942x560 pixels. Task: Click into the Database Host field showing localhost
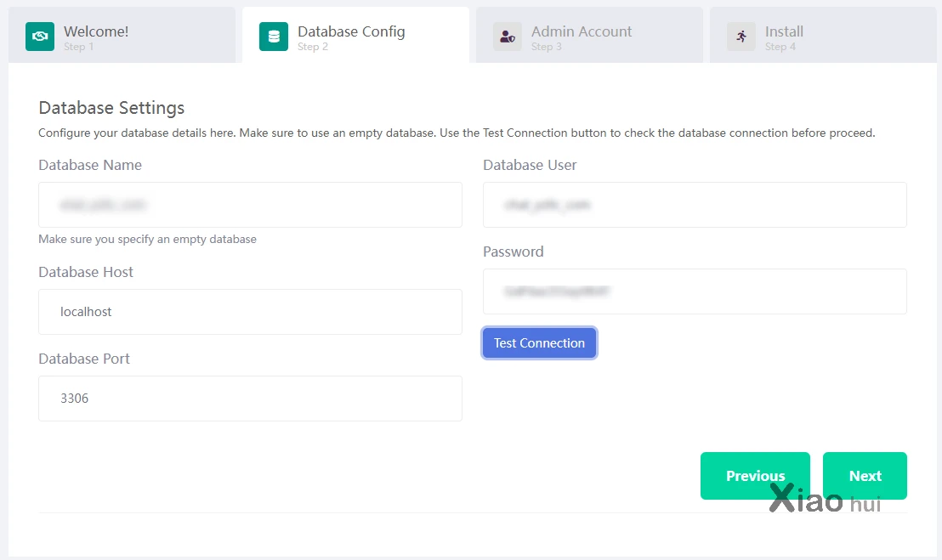[x=250, y=312]
